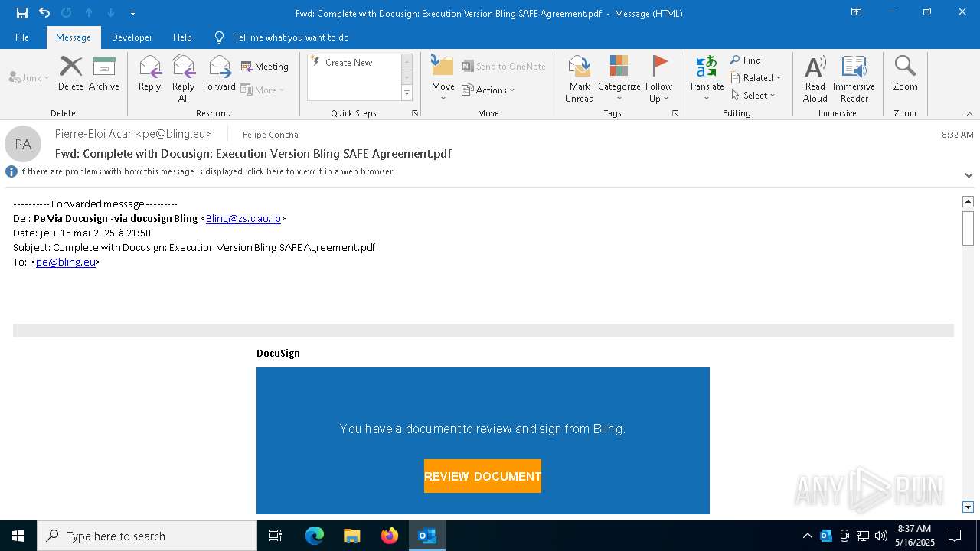The height and width of the screenshot is (551, 980).
Task: Mark message as Unread
Action: [580, 79]
